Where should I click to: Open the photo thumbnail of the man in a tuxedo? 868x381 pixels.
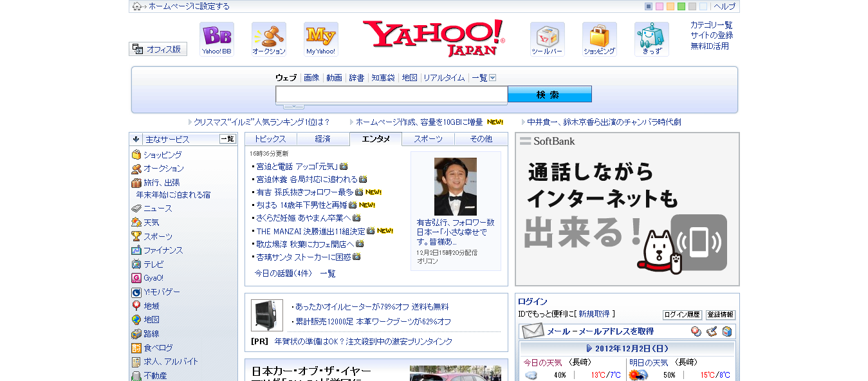(456, 186)
